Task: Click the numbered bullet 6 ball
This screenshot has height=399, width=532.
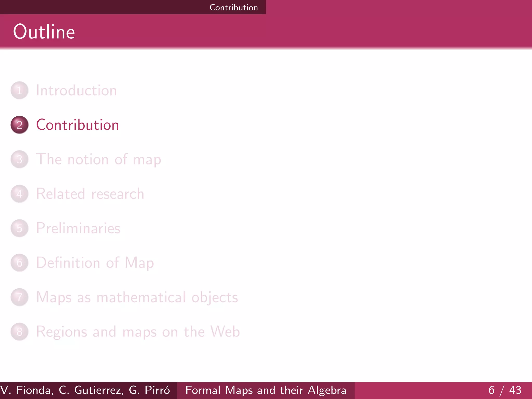Action: tap(19, 263)
